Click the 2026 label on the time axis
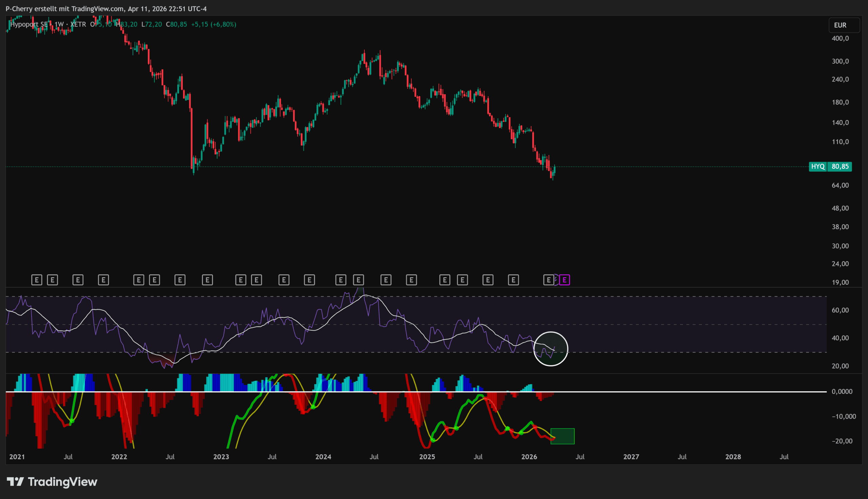868x499 pixels. [529, 457]
